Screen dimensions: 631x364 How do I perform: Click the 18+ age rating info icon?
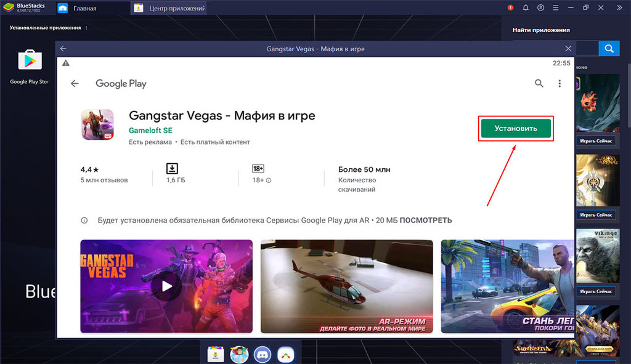[269, 180]
